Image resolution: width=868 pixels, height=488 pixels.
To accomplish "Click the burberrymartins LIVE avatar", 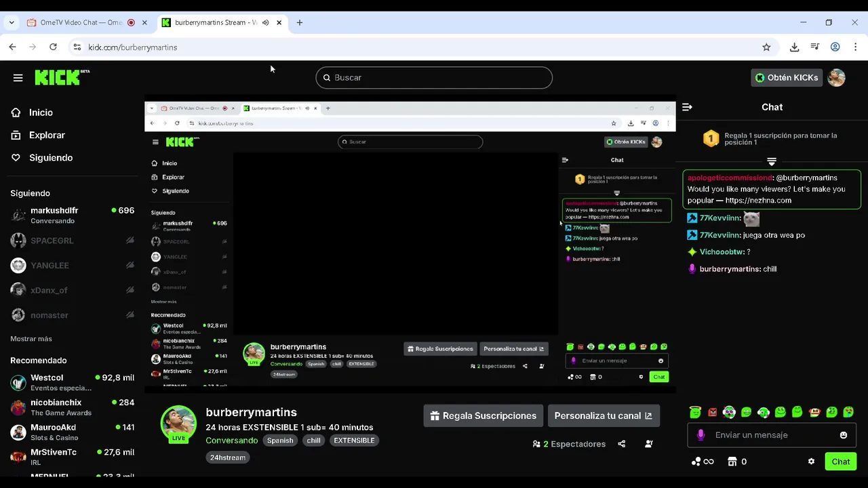I will point(178,425).
